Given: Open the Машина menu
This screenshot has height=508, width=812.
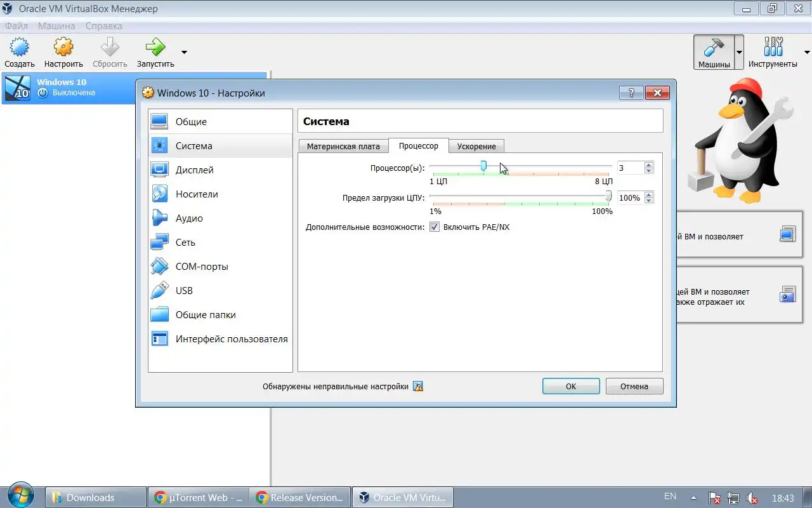Looking at the screenshot, I should click(56, 26).
